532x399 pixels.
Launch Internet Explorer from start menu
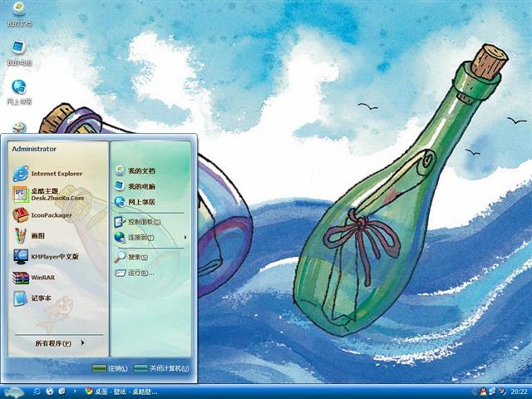pyautogui.click(x=48, y=174)
